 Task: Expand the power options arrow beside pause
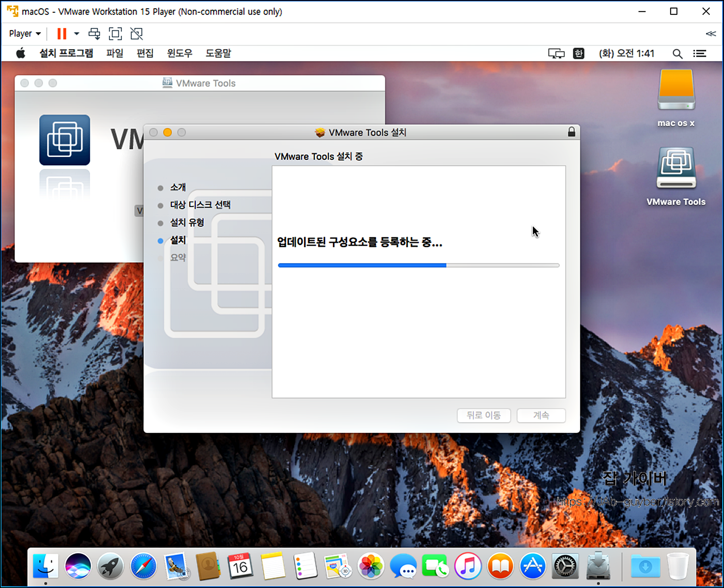pyautogui.click(x=76, y=34)
